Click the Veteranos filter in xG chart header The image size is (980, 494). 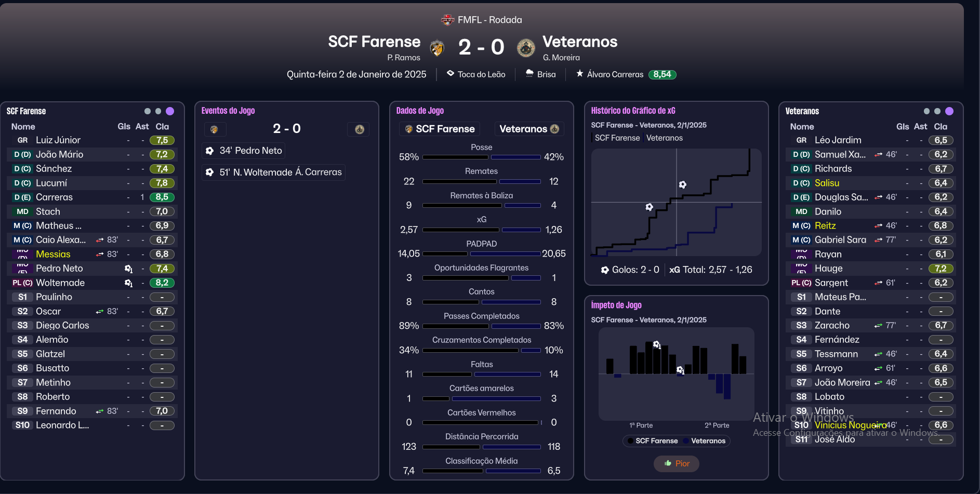pyautogui.click(x=665, y=138)
